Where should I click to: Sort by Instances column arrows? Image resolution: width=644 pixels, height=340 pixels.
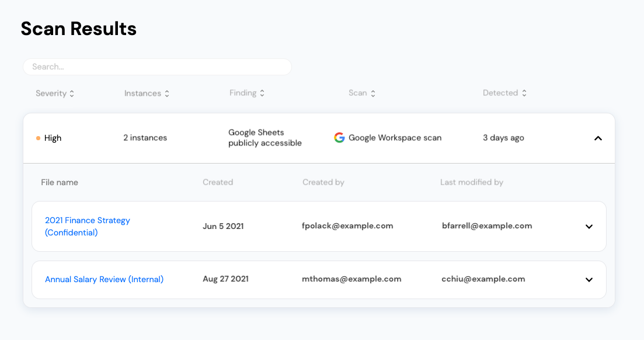pos(167,93)
